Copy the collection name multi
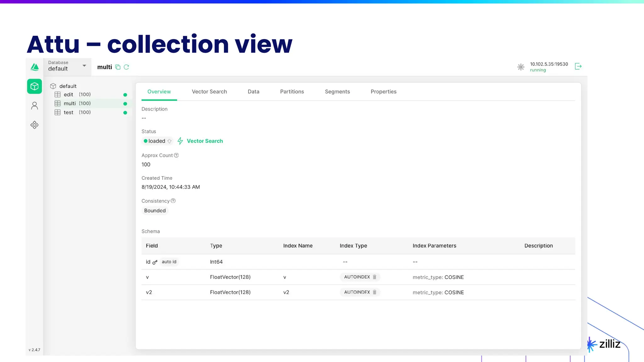The height and width of the screenshot is (362, 644). [118, 67]
